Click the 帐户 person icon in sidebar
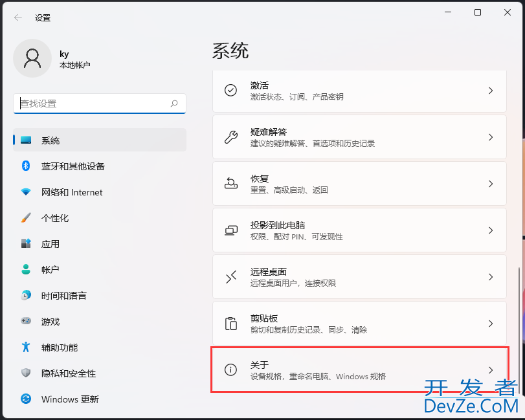The height and width of the screenshot is (420, 525). pyautogui.click(x=26, y=269)
